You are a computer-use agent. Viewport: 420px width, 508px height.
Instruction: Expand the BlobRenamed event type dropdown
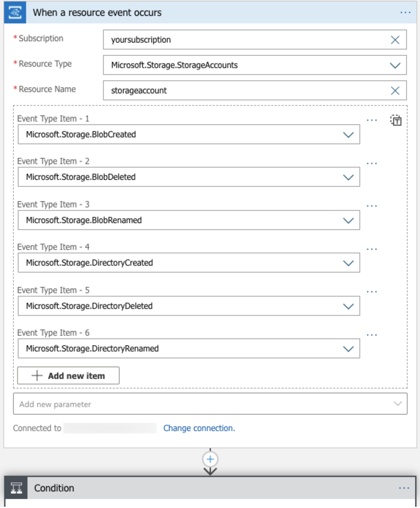point(348,220)
